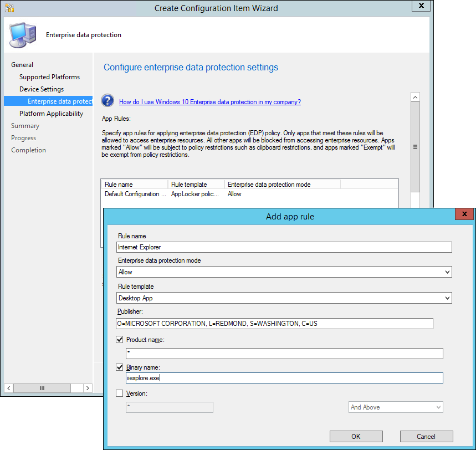
Task: Click the vertical scrollbar thumb
Action: tap(414, 147)
